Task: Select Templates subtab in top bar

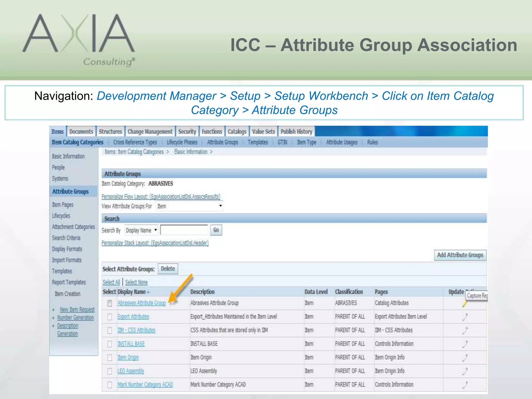Action: [x=258, y=142]
